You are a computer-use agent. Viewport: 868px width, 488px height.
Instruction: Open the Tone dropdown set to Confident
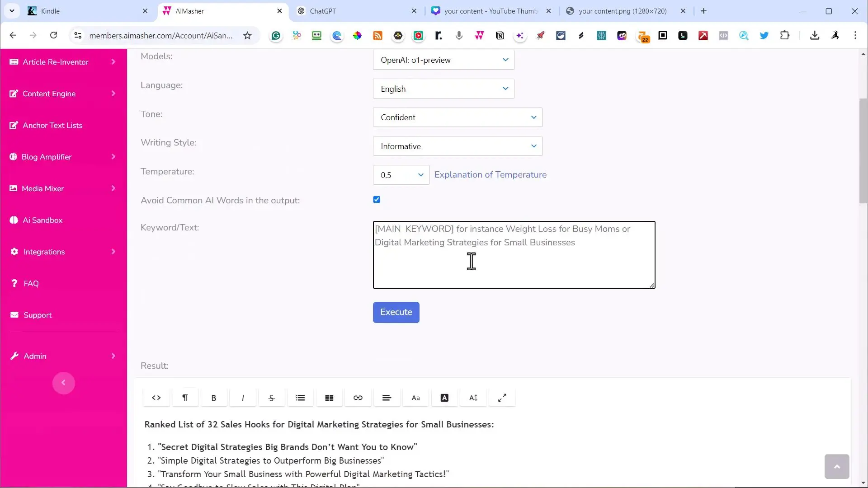[458, 117]
